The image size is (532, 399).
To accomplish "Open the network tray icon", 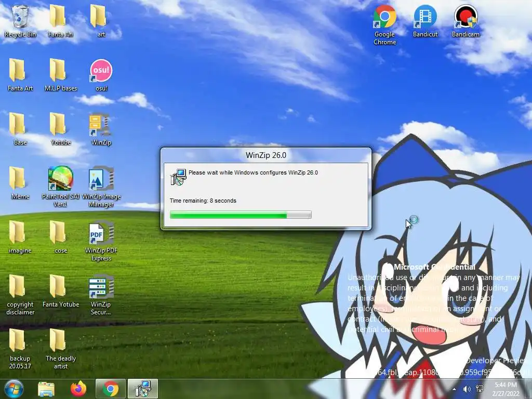I will click(480, 389).
